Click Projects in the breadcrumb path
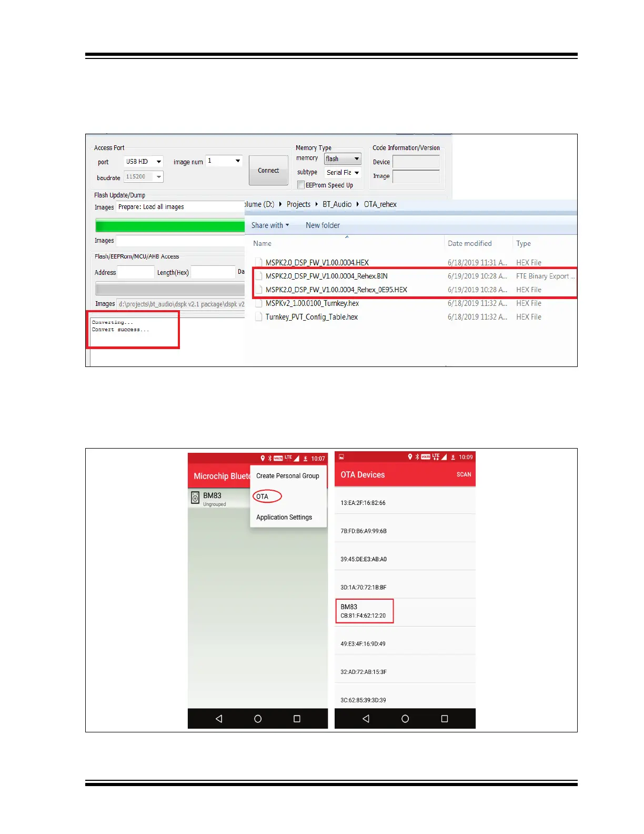Image resolution: width=644 pixels, height=834 pixels. 298,204
